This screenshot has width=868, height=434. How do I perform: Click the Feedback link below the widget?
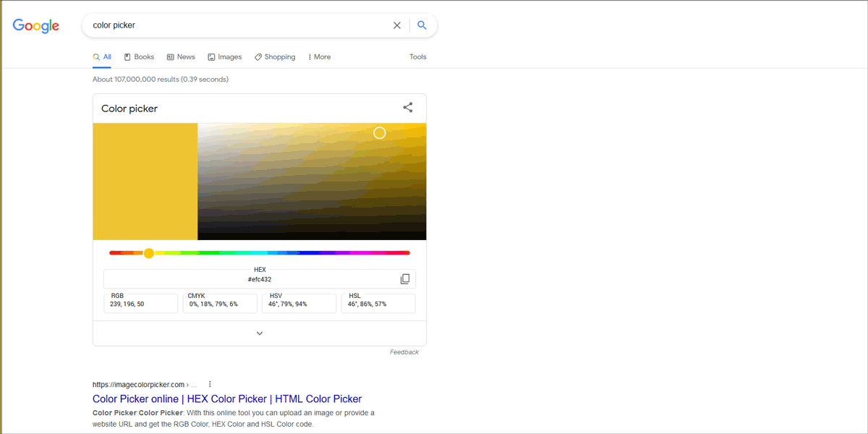click(x=404, y=352)
